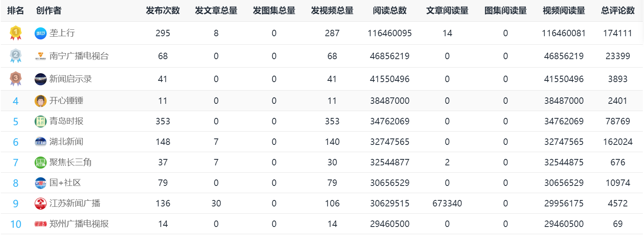Select total reads value 30629515
Viewport: 644px width, 235px height.
390,203
